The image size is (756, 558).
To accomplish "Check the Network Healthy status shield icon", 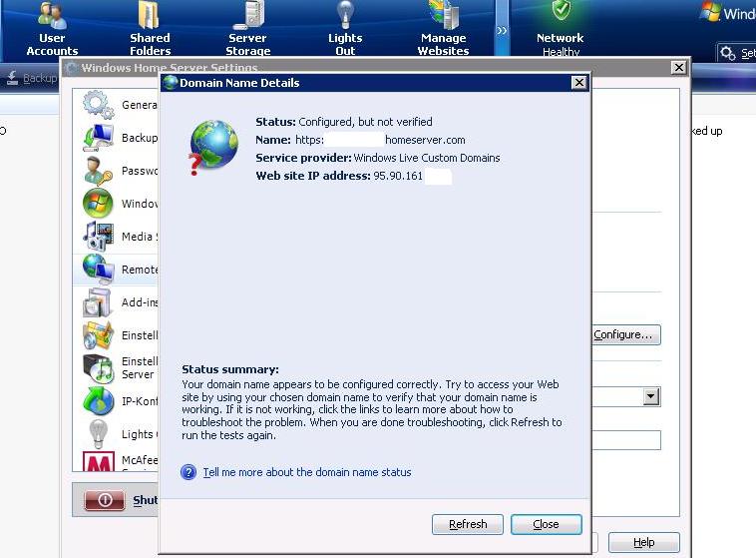I will click(561, 11).
